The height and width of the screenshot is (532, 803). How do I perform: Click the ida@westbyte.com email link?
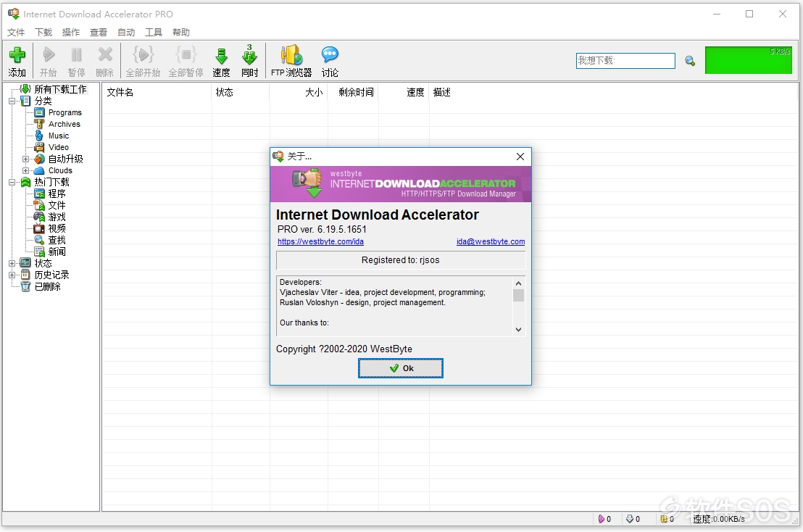pos(491,241)
